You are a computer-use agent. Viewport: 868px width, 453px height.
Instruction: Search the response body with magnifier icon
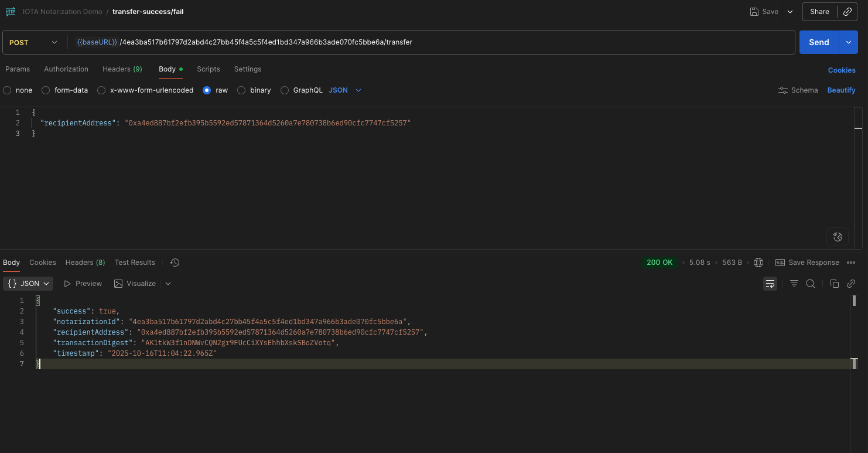pyautogui.click(x=811, y=284)
